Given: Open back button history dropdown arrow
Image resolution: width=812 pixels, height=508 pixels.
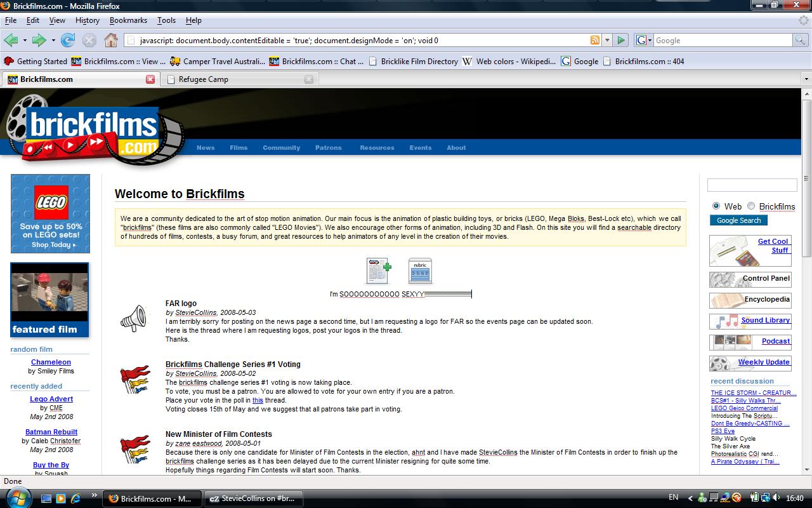Looking at the screenshot, I should coord(25,41).
